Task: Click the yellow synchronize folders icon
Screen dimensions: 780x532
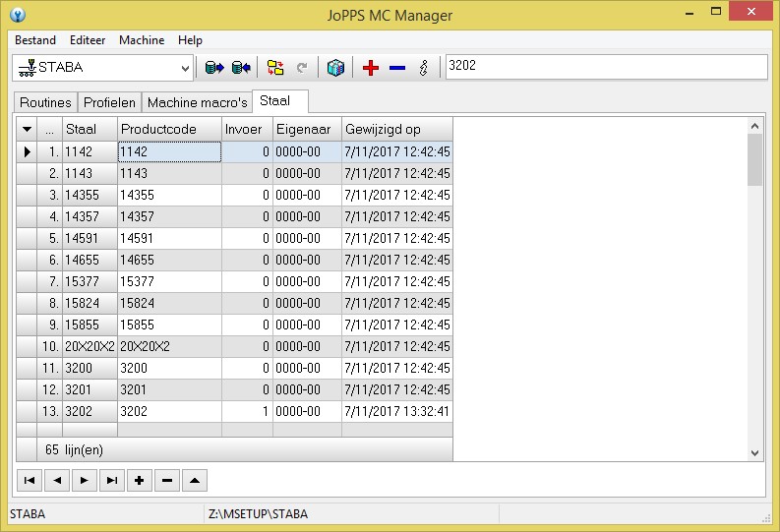Action: coord(275,67)
